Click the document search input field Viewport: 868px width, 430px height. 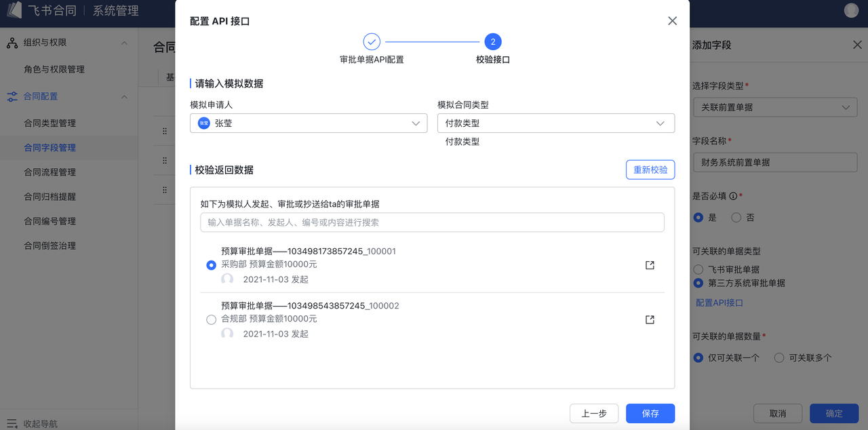pos(432,222)
